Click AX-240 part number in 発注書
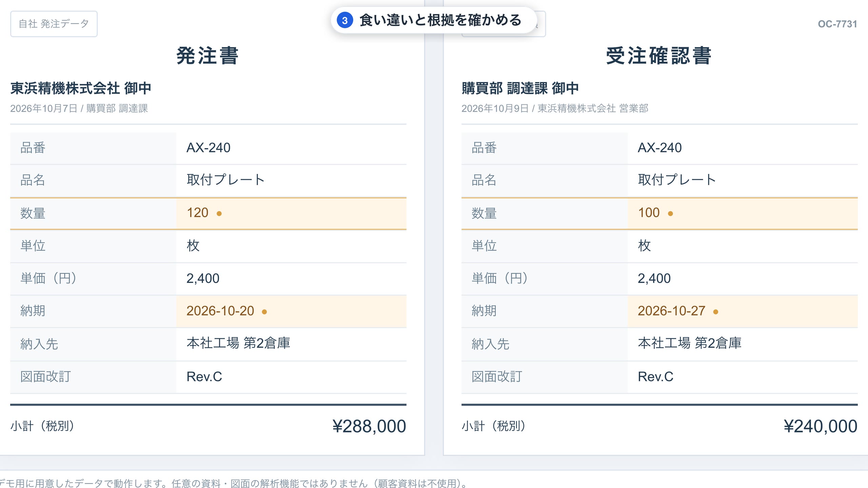This screenshot has height=488, width=868. [x=209, y=148]
